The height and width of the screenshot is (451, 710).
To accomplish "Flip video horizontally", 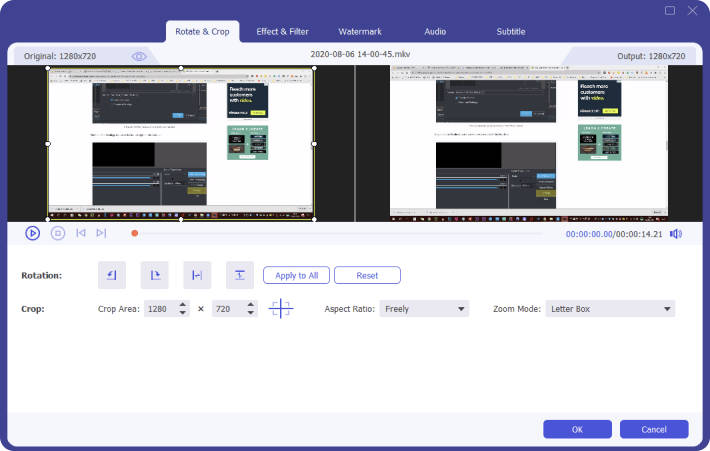I will (x=197, y=275).
